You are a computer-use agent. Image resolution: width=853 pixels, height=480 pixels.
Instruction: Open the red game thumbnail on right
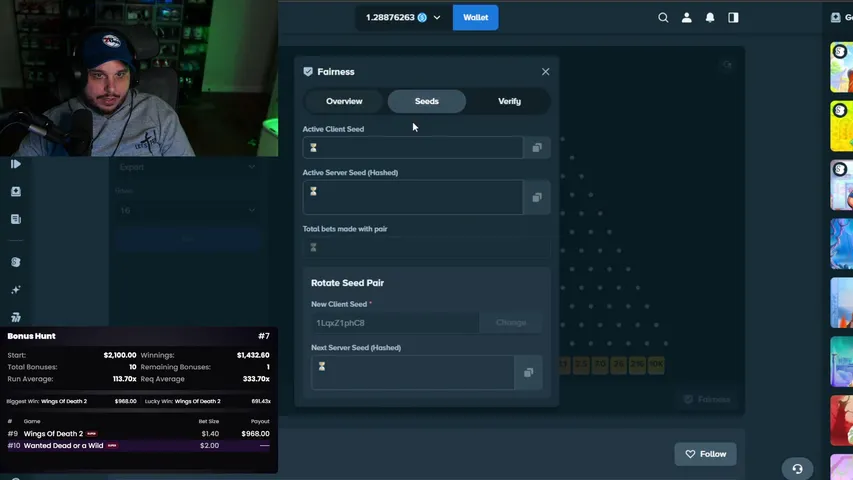[x=842, y=420]
